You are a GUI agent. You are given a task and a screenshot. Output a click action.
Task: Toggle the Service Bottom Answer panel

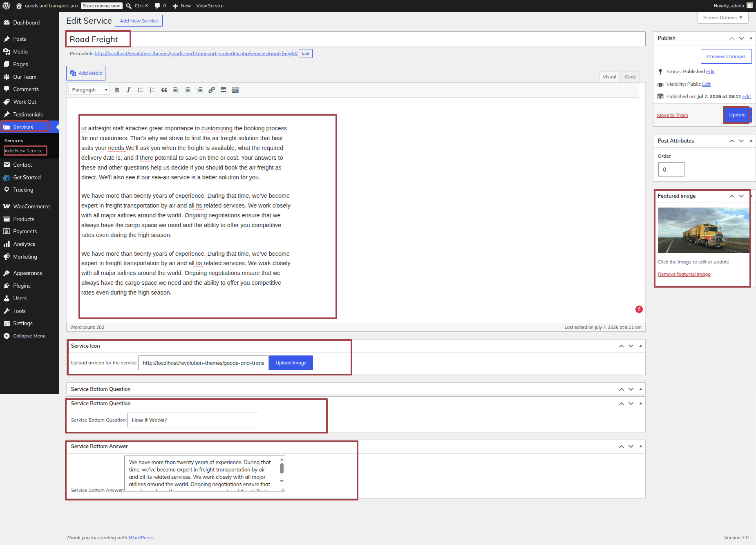[641, 446]
